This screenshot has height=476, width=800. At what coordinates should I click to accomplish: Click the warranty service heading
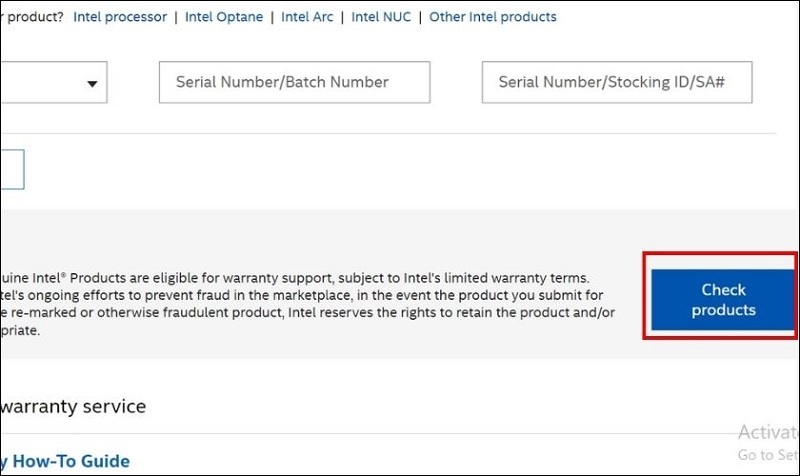(73, 406)
